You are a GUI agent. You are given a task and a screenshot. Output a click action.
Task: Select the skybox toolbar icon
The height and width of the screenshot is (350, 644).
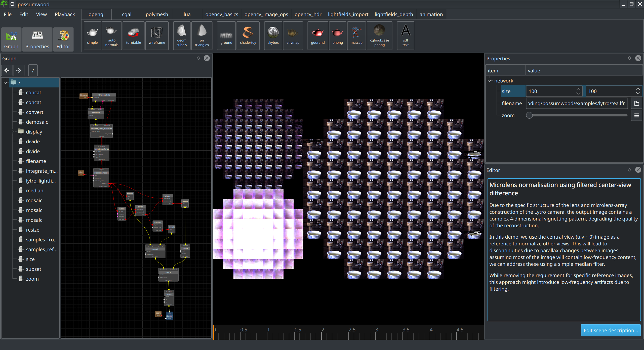coord(273,36)
